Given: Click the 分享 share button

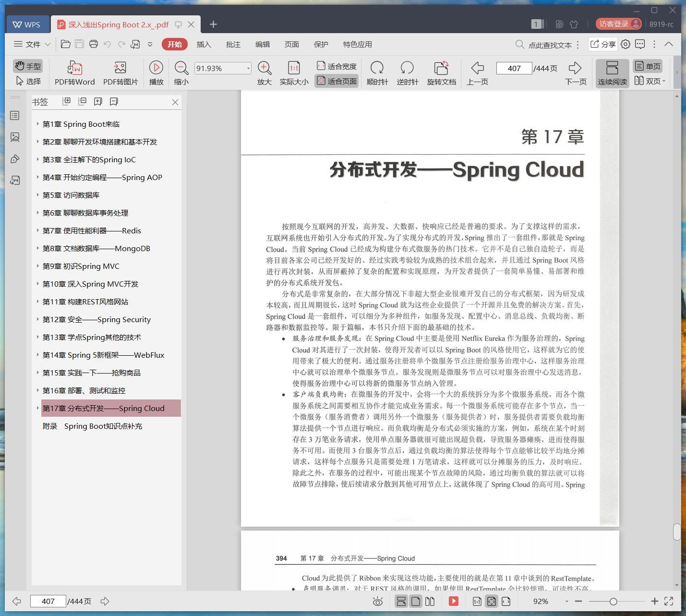Looking at the screenshot, I should tap(602, 44).
